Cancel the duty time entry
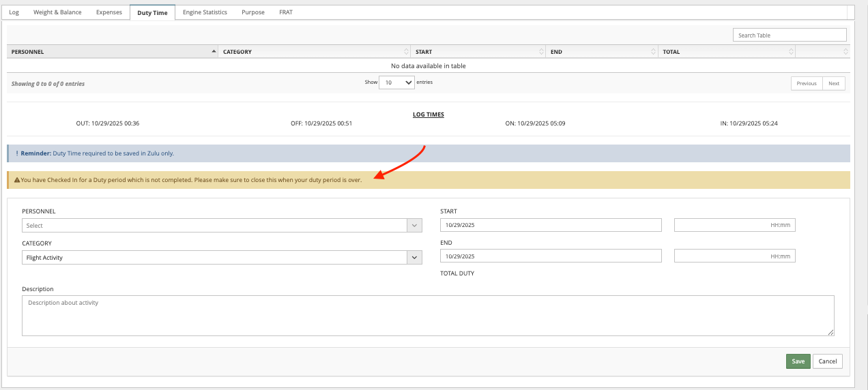Image resolution: width=868 pixels, height=390 pixels. 828,361
